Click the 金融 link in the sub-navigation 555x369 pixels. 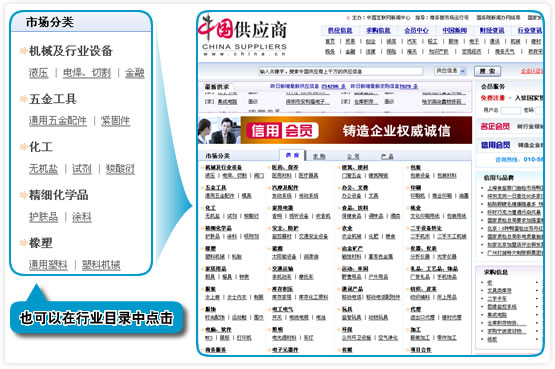350,52
